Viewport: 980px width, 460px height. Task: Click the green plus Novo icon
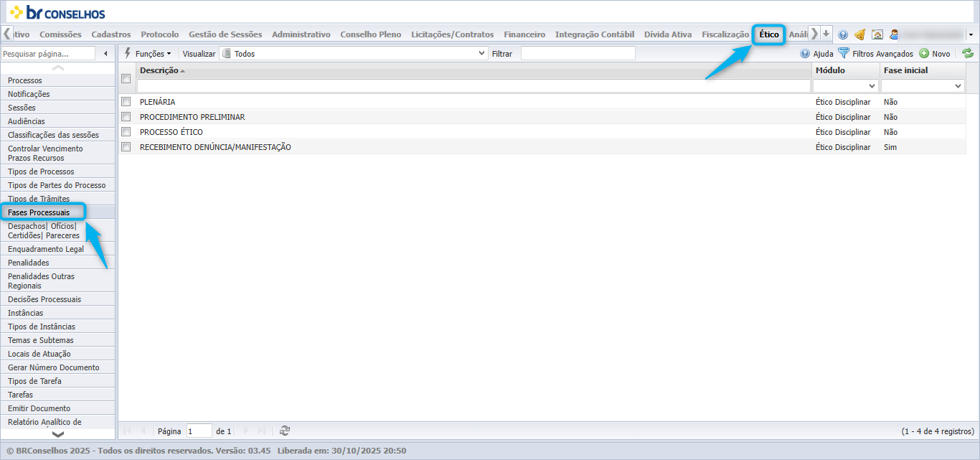click(x=924, y=53)
